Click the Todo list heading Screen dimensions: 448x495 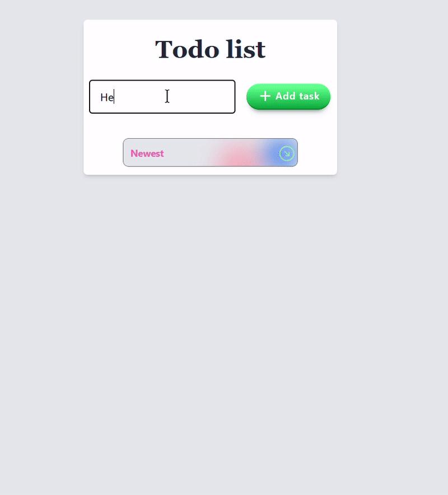point(210,49)
